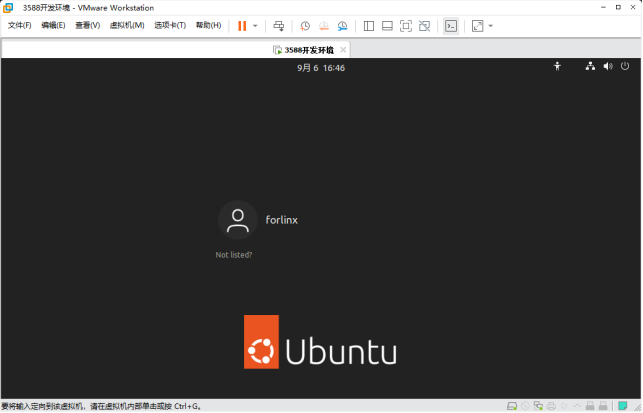Open the 文件(F) menu
Image resolution: width=643 pixels, height=413 pixels.
tap(20, 25)
